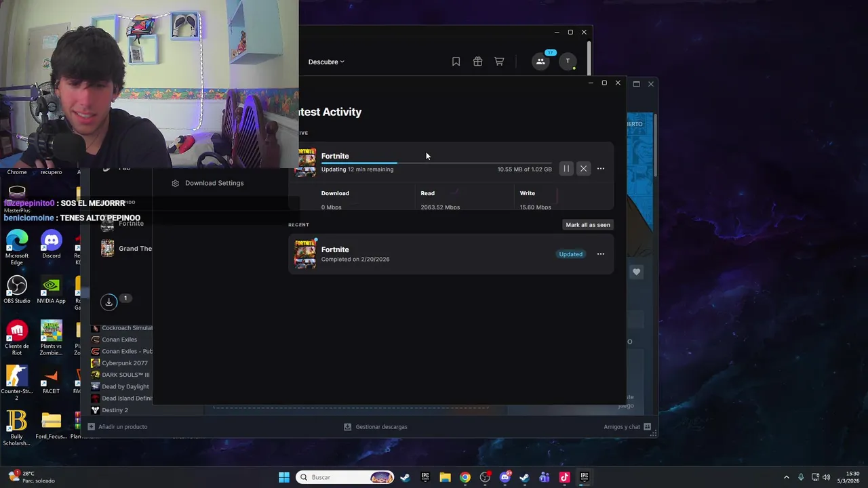Open Microsoft Teams from taskbar

[545, 477]
